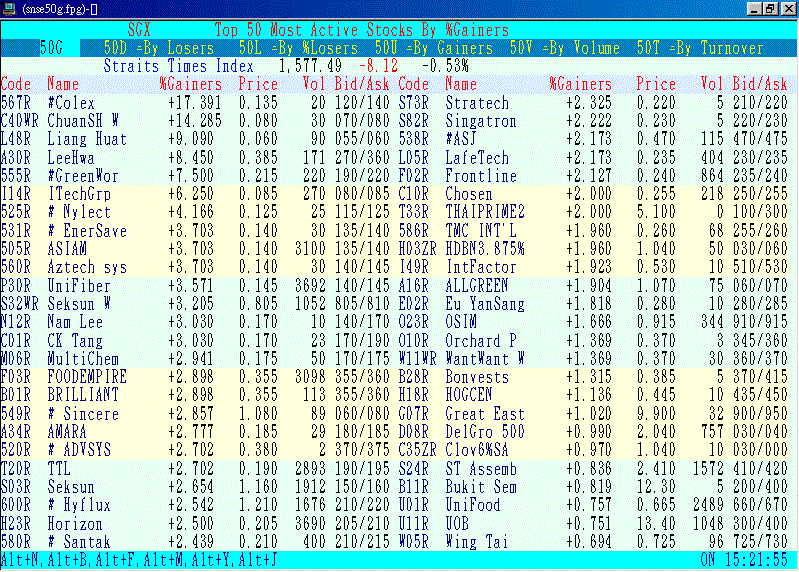This screenshot has height=572, width=799.
Task: Click the index value 1,577.49
Action: point(310,66)
